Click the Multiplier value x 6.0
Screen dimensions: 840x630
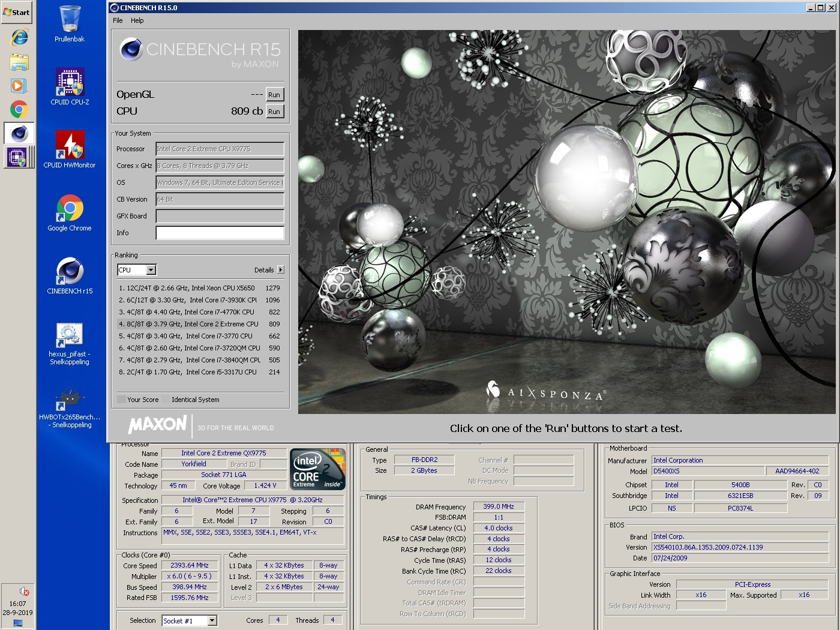coord(190,577)
